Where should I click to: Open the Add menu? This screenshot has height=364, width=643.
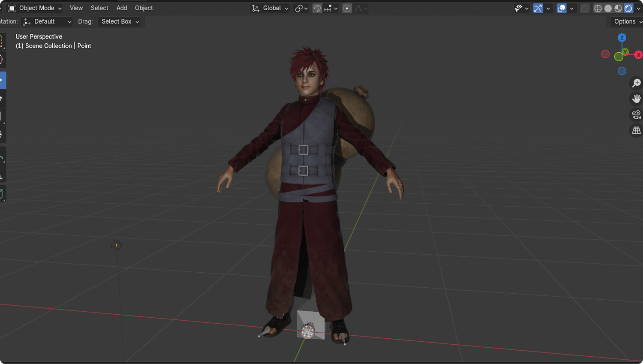122,8
